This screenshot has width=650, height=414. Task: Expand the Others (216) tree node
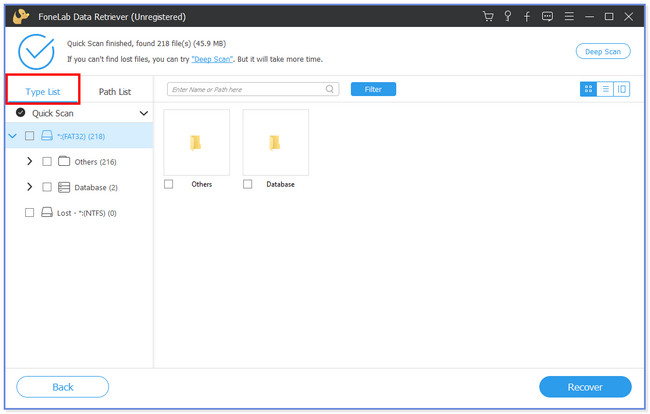(29, 161)
